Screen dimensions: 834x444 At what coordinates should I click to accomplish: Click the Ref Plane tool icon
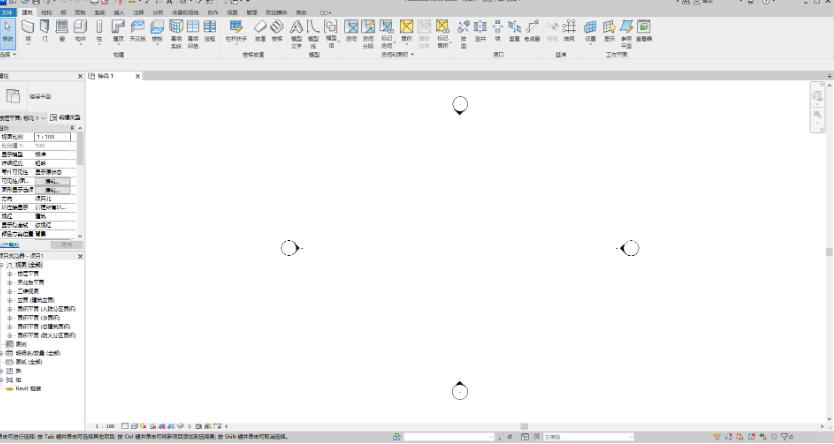627,28
